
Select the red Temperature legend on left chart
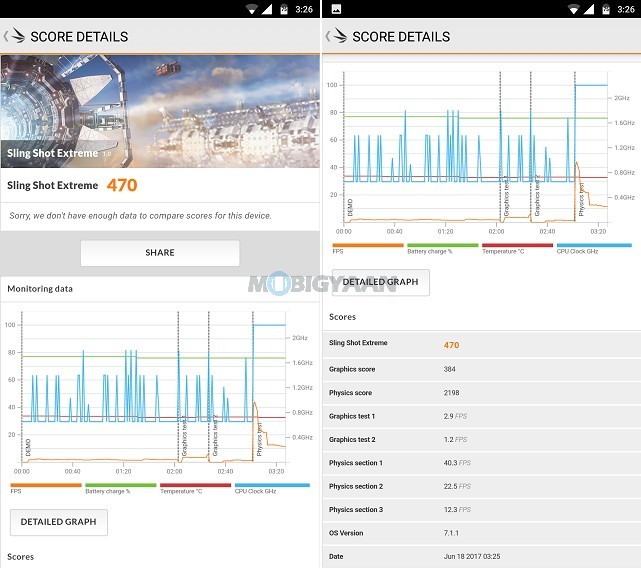195,485
